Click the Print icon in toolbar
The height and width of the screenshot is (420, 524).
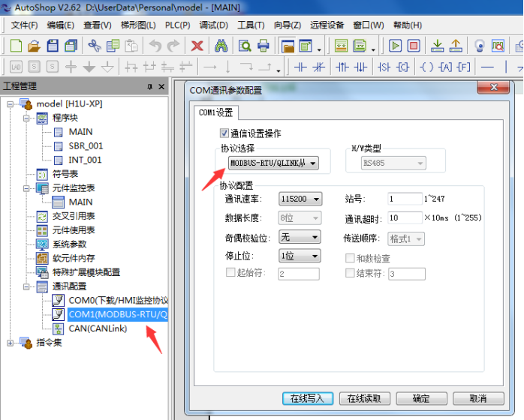point(264,46)
